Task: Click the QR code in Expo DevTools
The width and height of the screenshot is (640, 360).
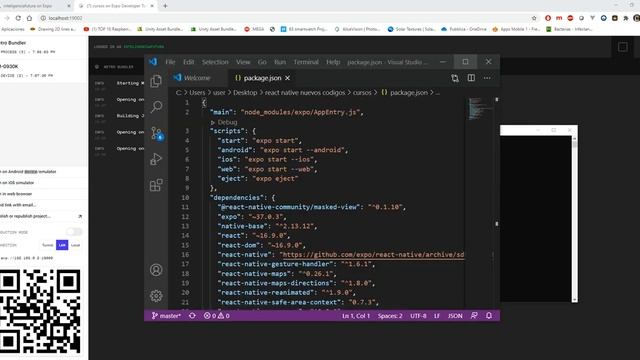Action: tap(40, 311)
